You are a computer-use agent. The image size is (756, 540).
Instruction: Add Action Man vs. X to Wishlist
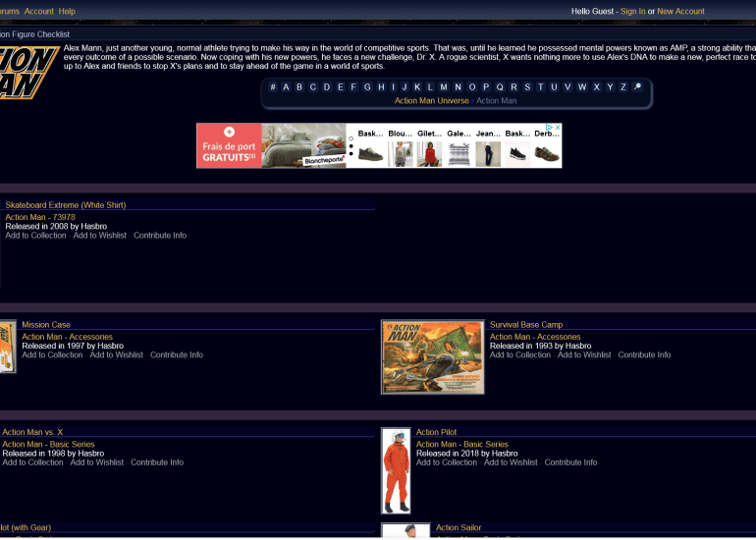click(x=97, y=462)
